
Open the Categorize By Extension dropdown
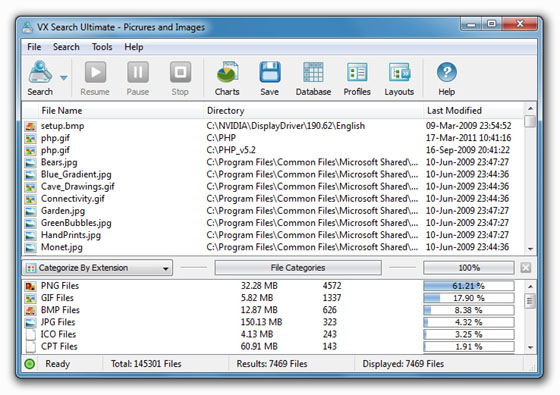coord(97,268)
